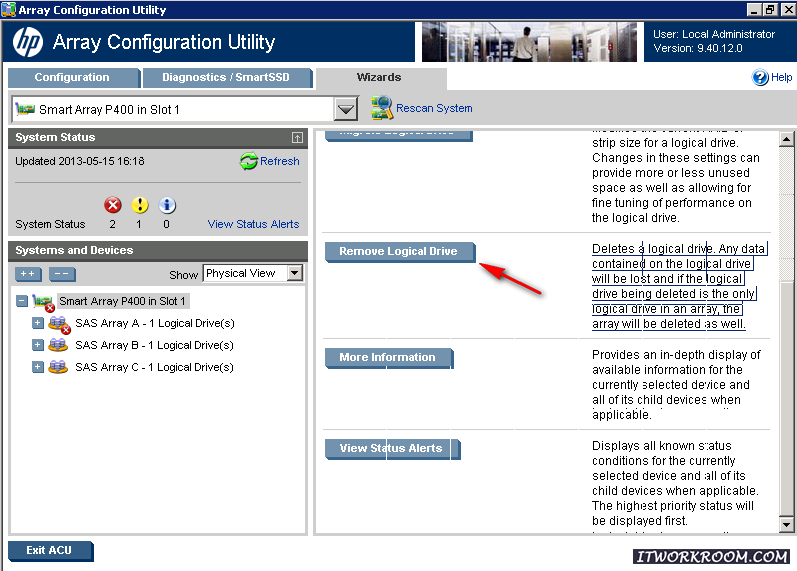
Task: Click the Smart Array P400 controller tree icon
Action: click(43, 302)
